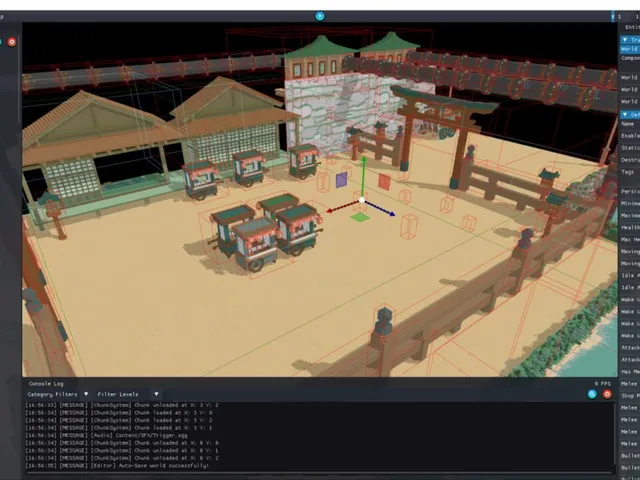Screen dimensions: 640x480
Task: Click the red plane handle of the gizmo
Action: point(384,182)
